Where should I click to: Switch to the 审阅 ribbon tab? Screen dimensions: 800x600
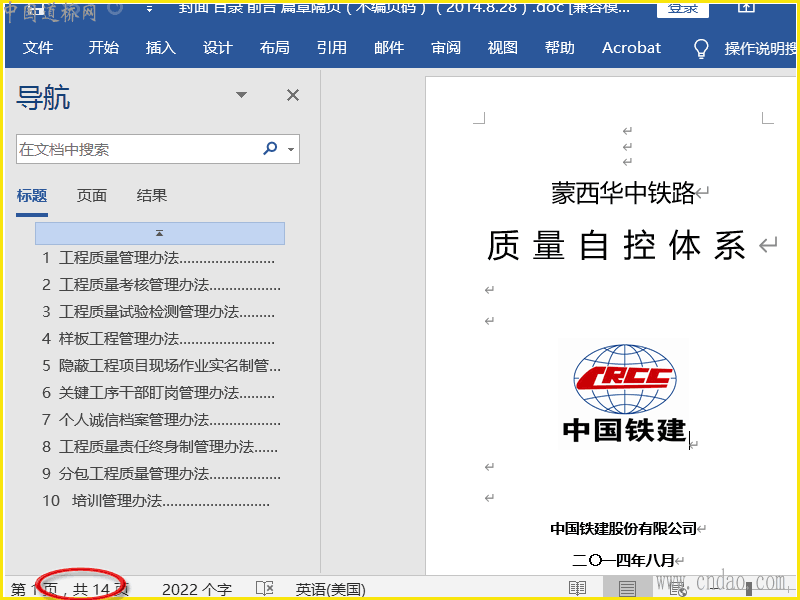446,47
